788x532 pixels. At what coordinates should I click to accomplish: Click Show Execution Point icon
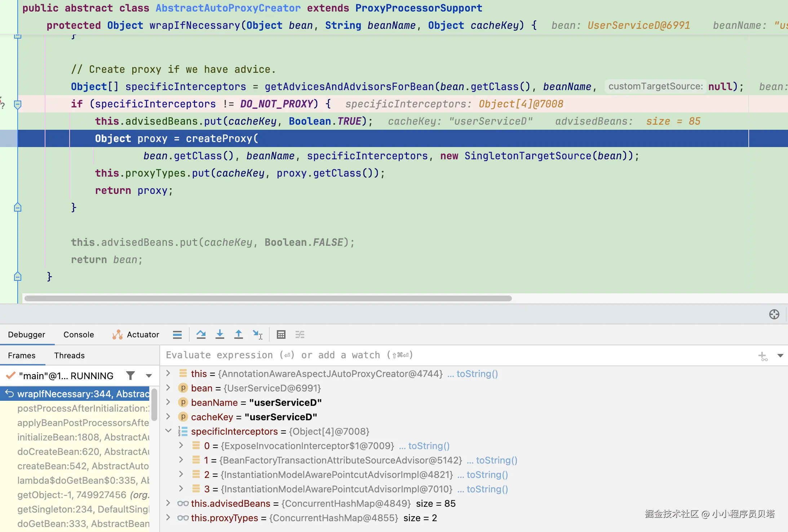(x=177, y=334)
